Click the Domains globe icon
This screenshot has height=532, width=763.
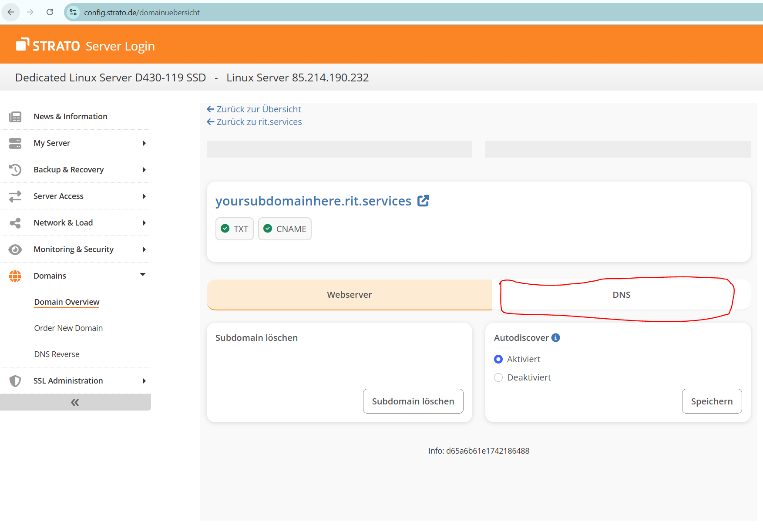point(15,276)
